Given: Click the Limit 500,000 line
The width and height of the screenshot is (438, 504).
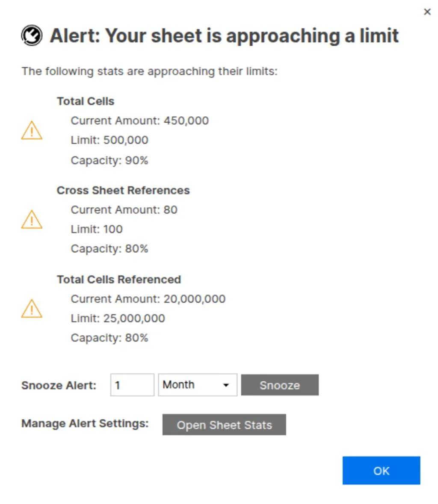Looking at the screenshot, I should coord(109,140).
